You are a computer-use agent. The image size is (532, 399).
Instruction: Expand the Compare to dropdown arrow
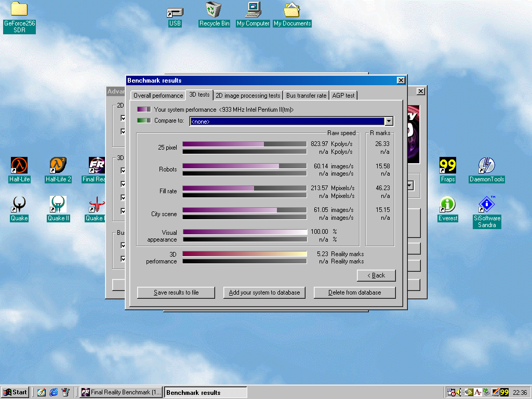389,121
